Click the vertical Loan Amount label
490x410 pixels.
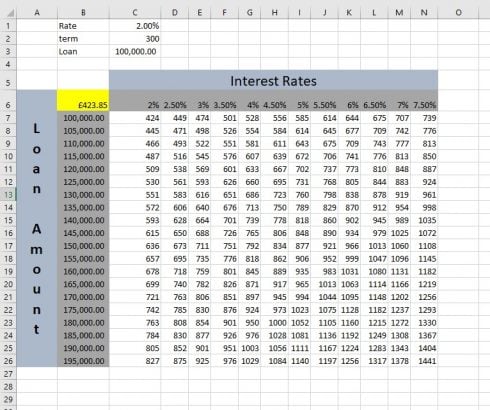(37, 229)
